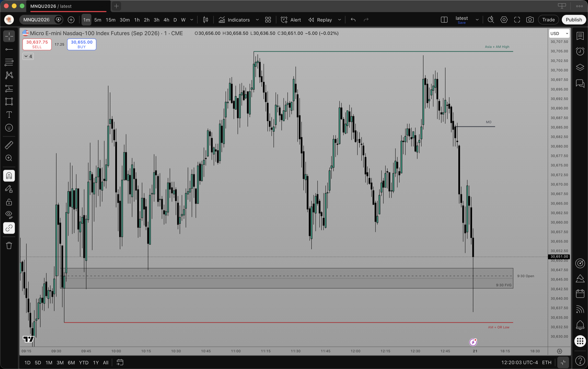
Task: Select the 1D date range
Action: click(x=27, y=362)
